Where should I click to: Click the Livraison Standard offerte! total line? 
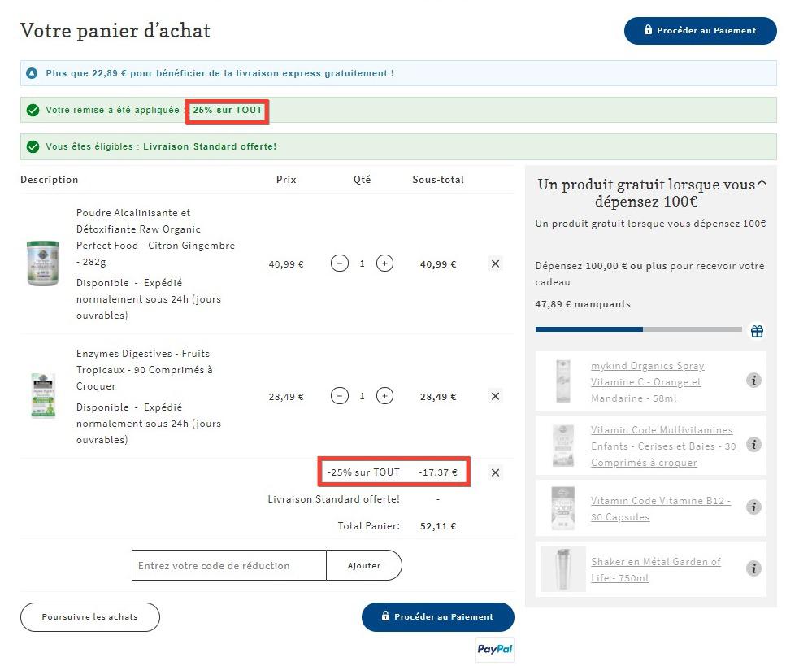(333, 499)
